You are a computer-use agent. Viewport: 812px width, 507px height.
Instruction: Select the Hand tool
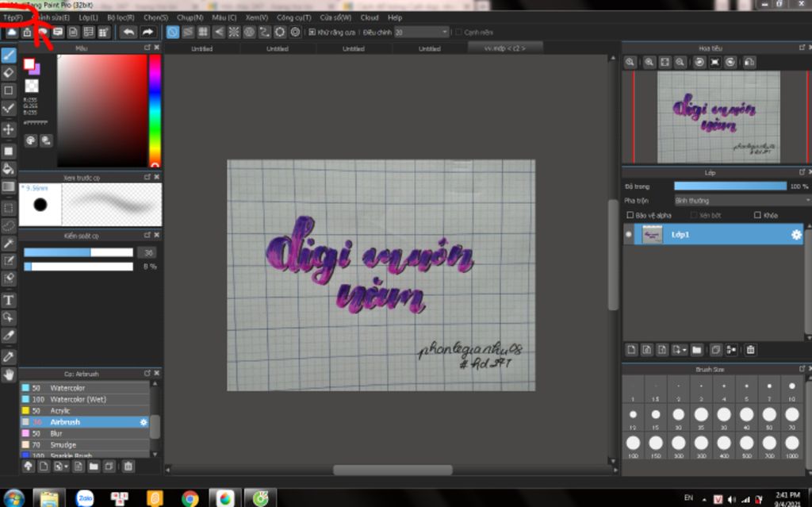pyautogui.click(x=8, y=374)
